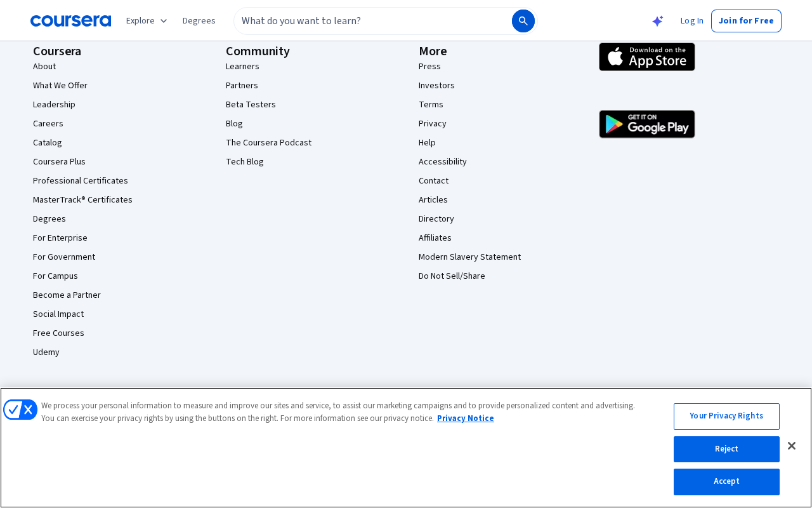Open the Investors link

(436, 86)
